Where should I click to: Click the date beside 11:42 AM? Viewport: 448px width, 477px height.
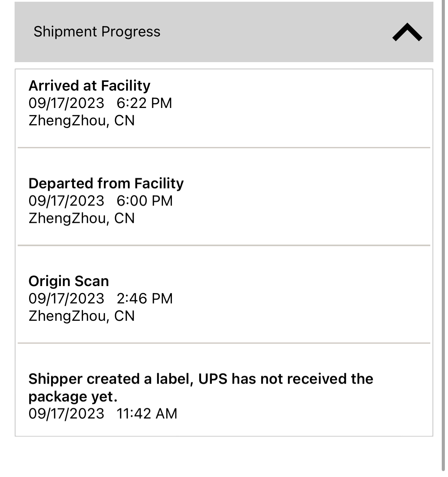[66, 413]
